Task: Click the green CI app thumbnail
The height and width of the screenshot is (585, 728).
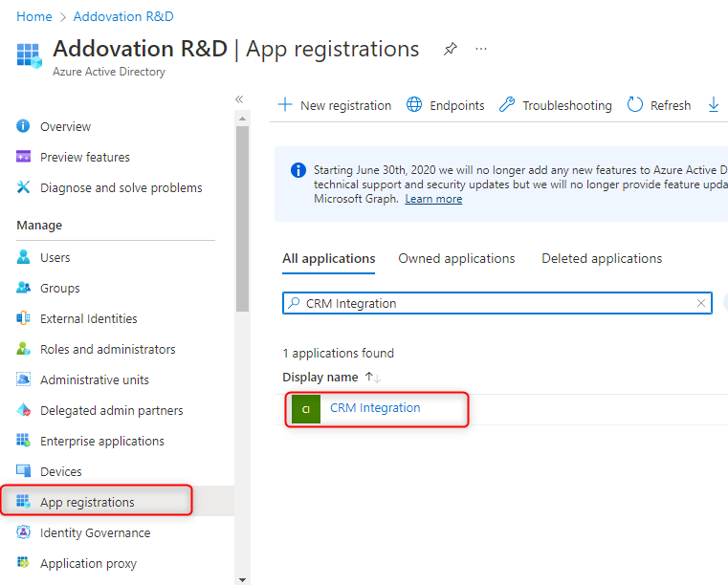Action: (x=306, y=409)
